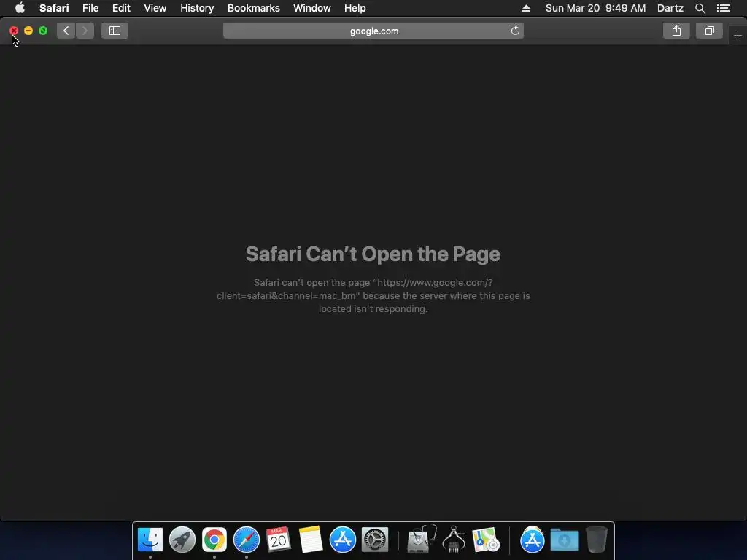Screen dimensions: 747x560
Task: Minimize the Safari window
Action: click(x=28, y=31)
